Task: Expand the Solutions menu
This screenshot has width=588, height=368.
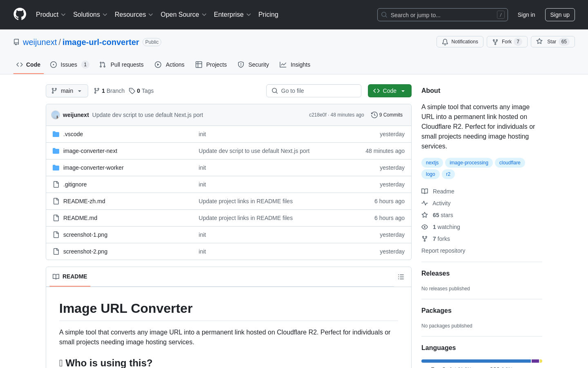Action: 90,15
